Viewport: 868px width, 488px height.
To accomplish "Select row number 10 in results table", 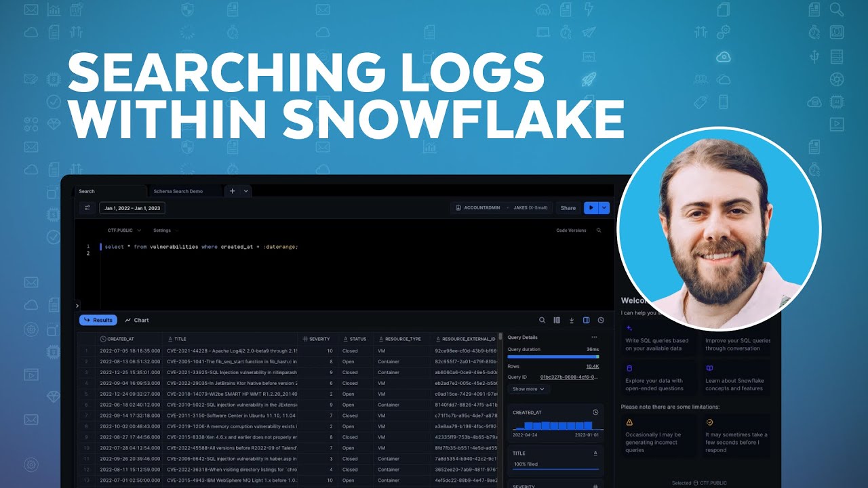I will [x=86, y=448].
